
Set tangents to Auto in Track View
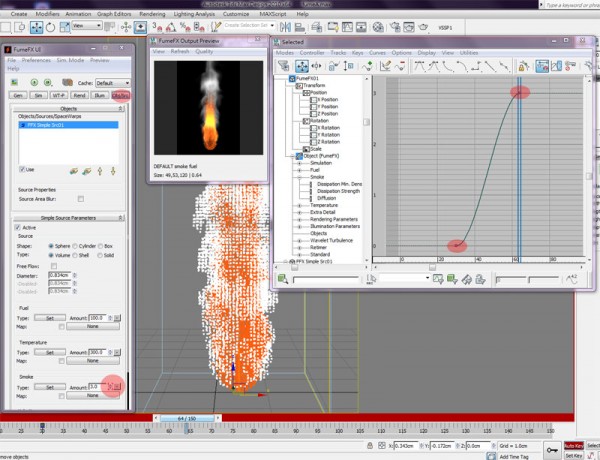point(420,66)
